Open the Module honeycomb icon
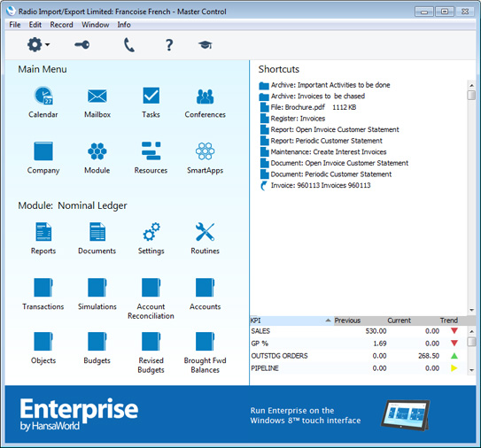The image size is (481, 448). pos(97,151)
